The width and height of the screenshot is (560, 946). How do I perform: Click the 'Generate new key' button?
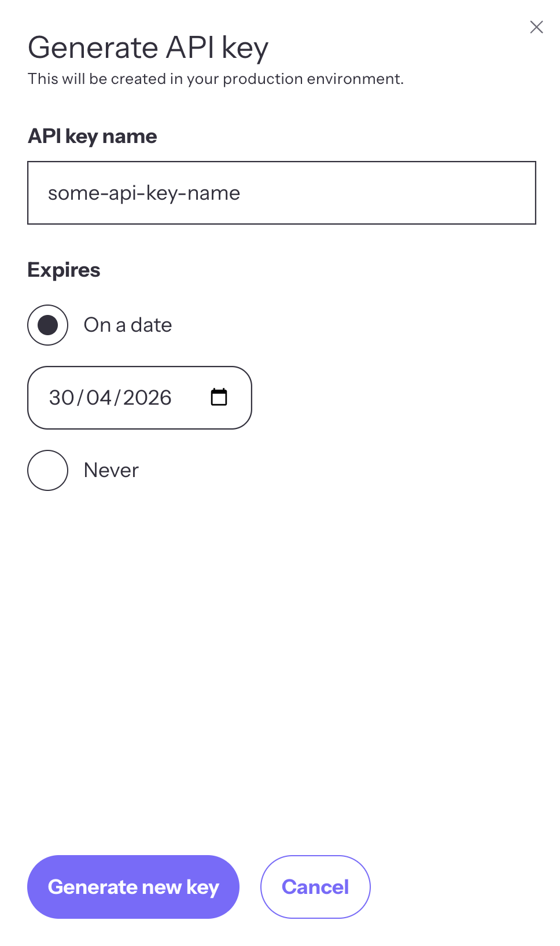pos(133,886)
